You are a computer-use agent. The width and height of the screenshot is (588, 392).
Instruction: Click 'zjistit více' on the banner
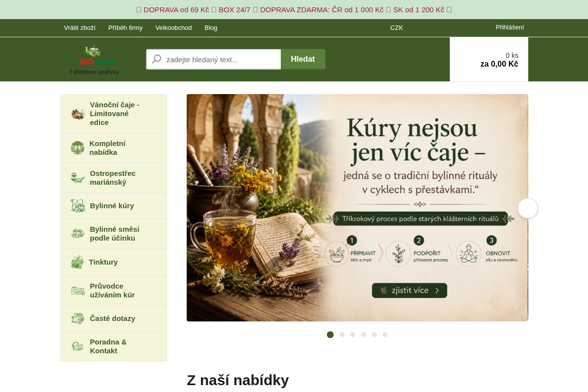pyautogui.click(x=410, y=291)
